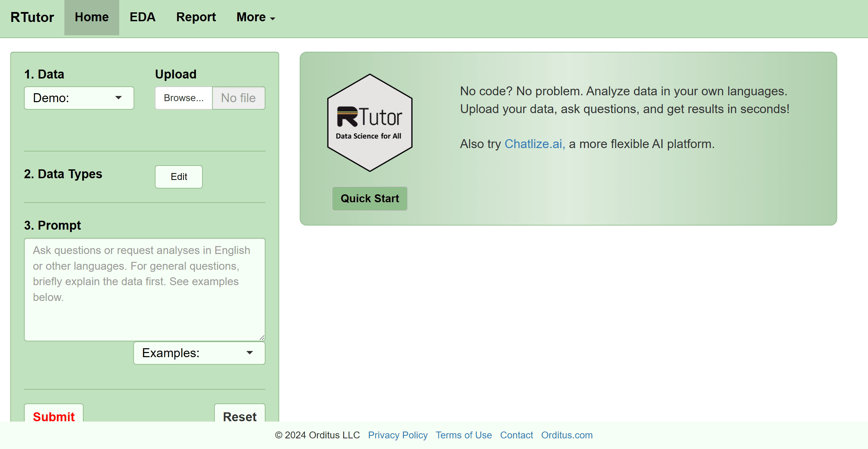The height and width of the screenshot is (449, 868).
Task: Select the Home tab
Action: pyautogui.click(x=91, y=17)
